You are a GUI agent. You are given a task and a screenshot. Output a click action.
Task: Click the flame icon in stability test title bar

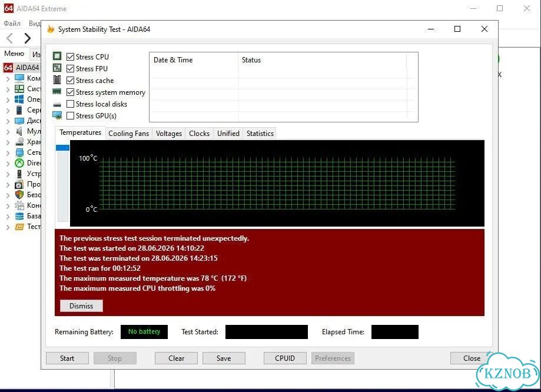[x=51, y=29]
